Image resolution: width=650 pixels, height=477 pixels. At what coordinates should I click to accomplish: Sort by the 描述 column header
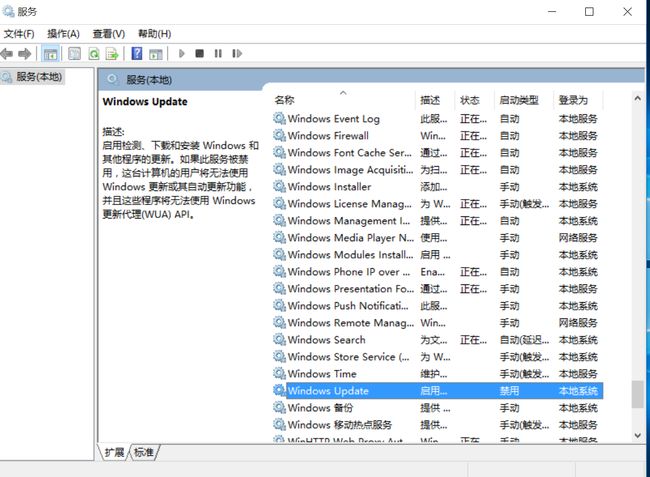[436, 100]
